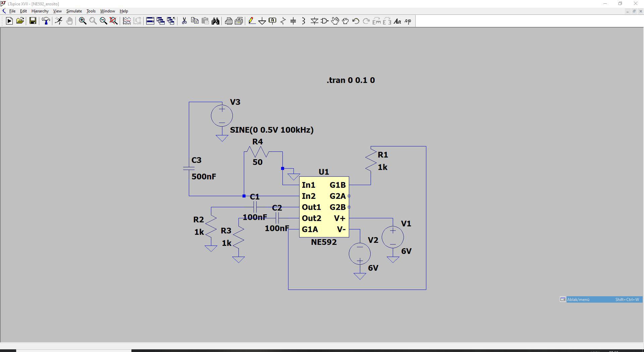Click the V3 source label

[235, 102]
